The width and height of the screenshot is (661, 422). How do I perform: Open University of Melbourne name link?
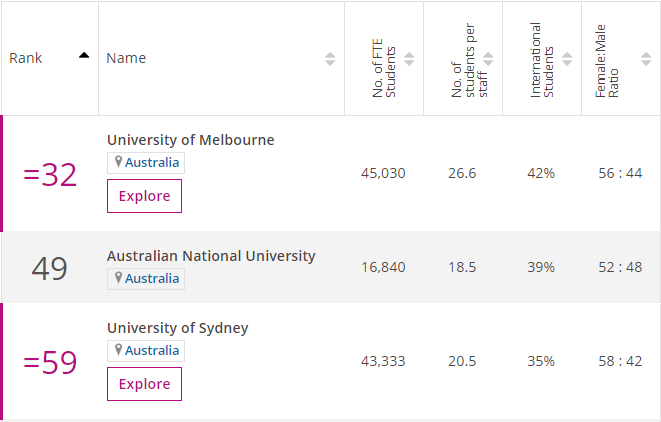190,140
